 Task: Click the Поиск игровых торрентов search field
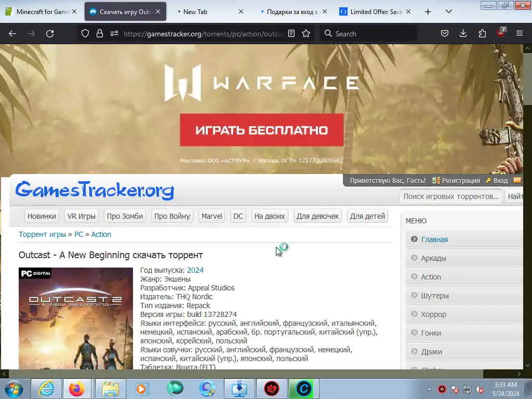(x=451, y=196)
